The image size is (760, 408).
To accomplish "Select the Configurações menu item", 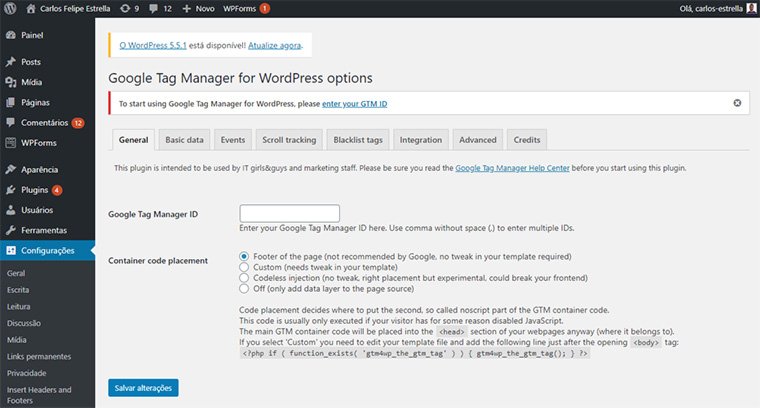I will click(47, 251).
